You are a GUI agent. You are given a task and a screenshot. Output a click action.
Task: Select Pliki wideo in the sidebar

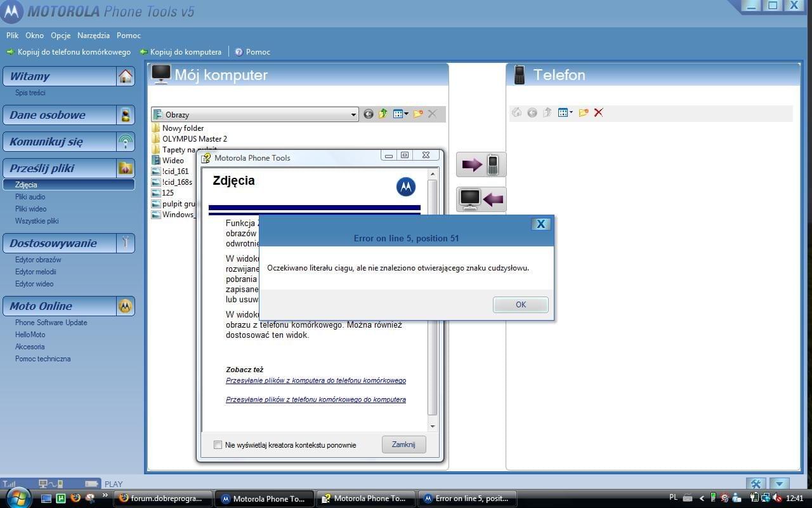[30, 209]
